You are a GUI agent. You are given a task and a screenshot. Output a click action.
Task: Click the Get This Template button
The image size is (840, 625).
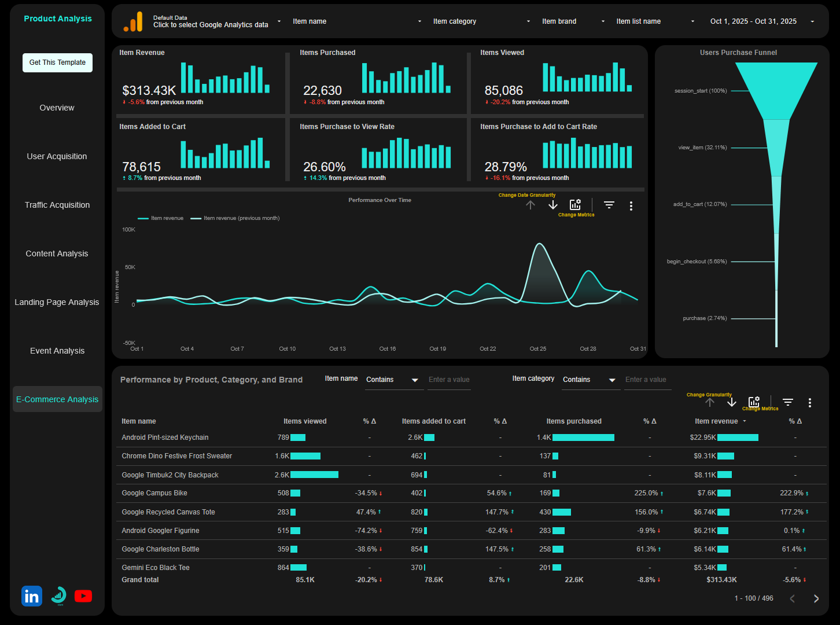[57, 62]
